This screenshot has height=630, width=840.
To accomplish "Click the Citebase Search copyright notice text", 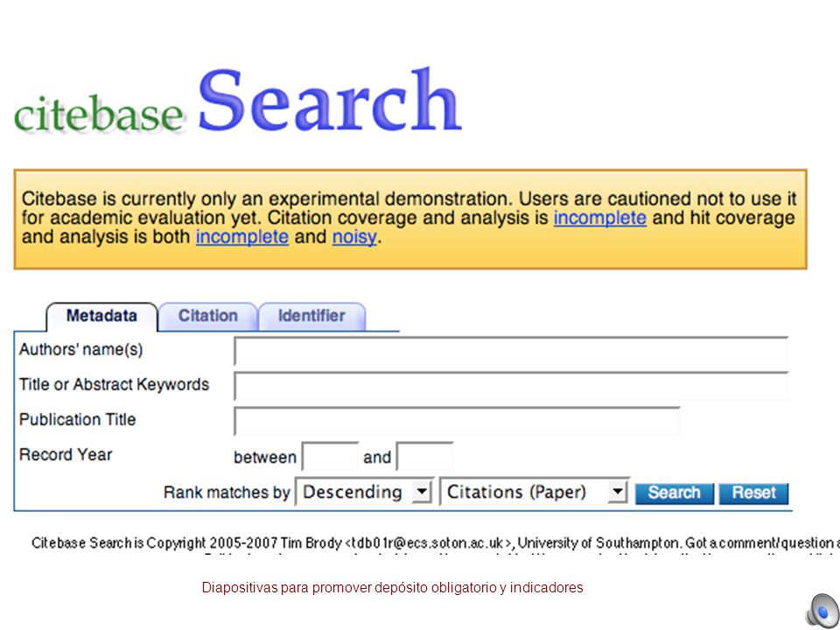I will pyautogui.click(x=436, y=543).
